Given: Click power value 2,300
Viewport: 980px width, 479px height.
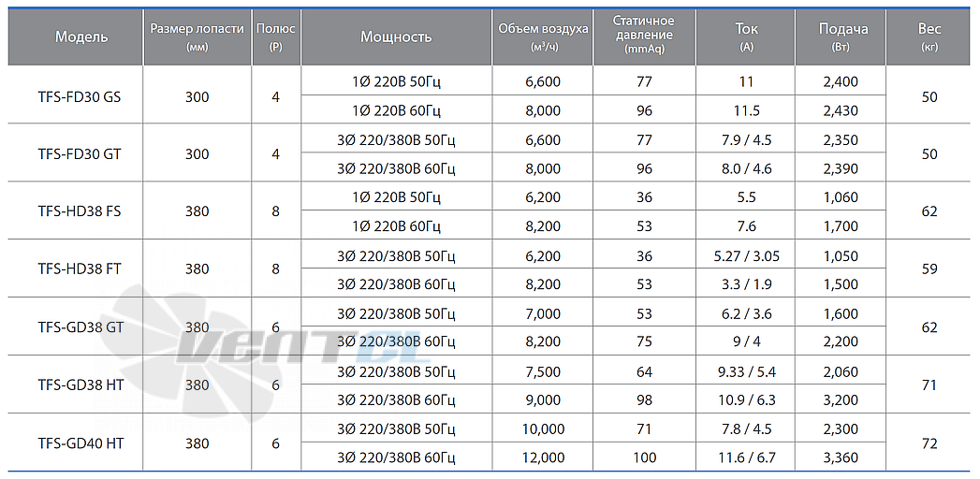Looking at the screenshot, I should (x=841, y=429).
